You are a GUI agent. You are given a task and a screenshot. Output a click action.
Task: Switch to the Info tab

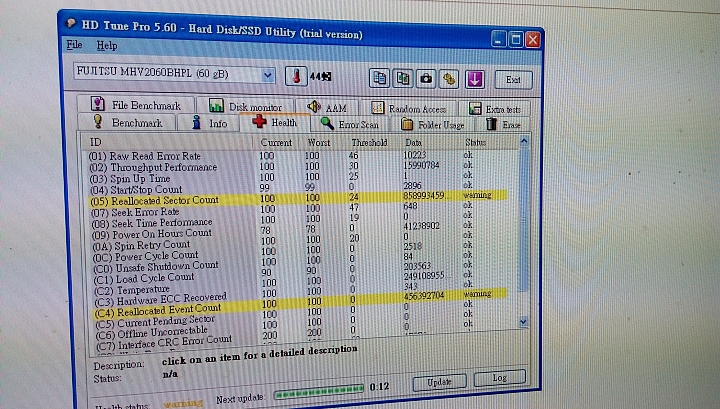coord(209,123)
